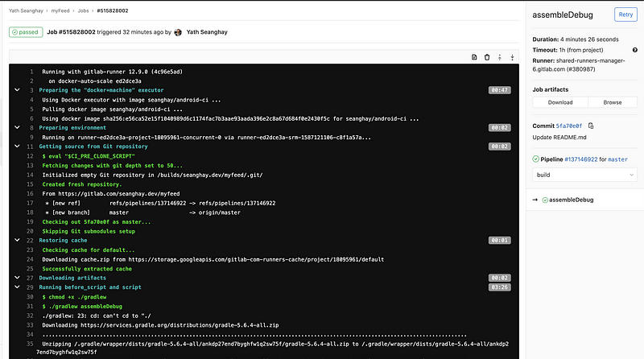Collapse 'Restoring cache' section
644x359 pixels.
click(x=17, y=240)
